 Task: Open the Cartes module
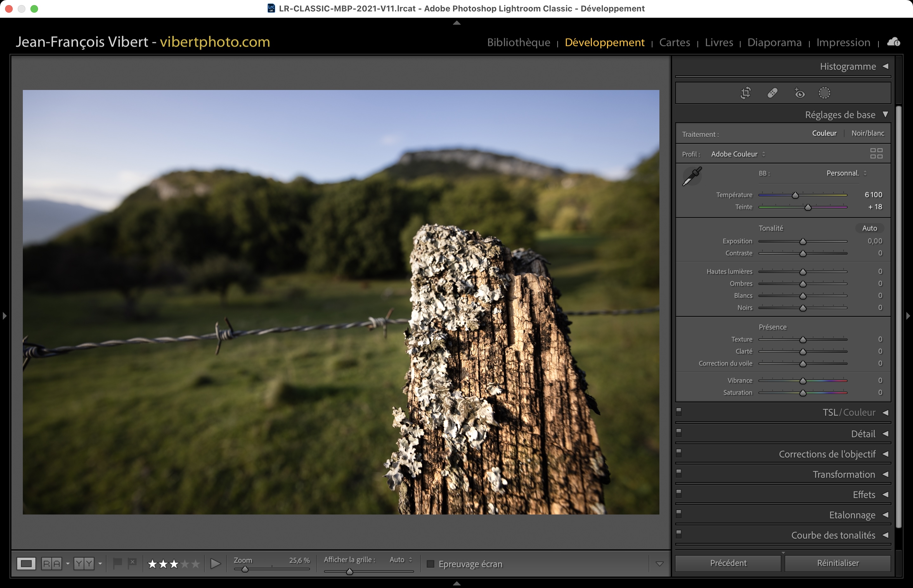(x=674, y=42)
